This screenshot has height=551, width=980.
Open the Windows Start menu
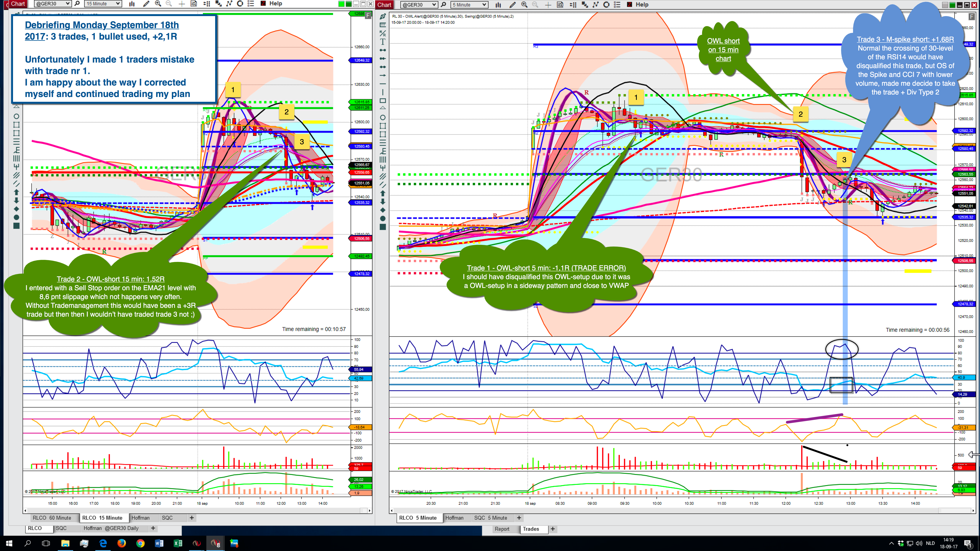[x=9, y=543]
